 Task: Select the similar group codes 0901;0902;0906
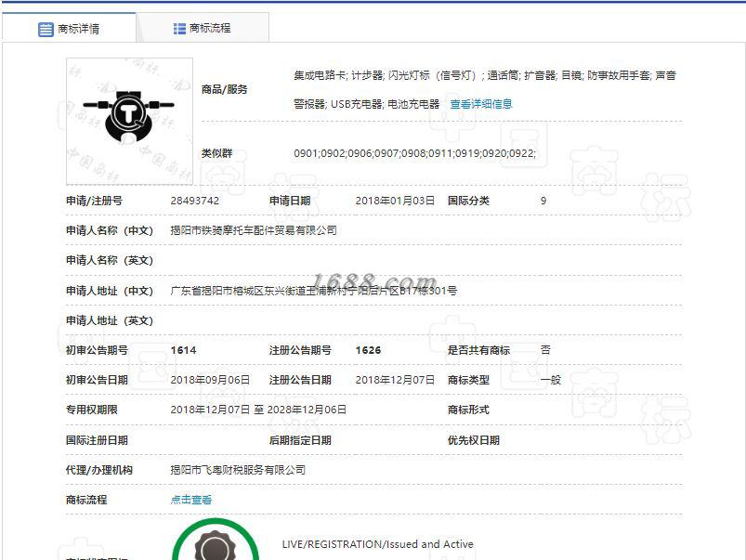click(415, 153)
